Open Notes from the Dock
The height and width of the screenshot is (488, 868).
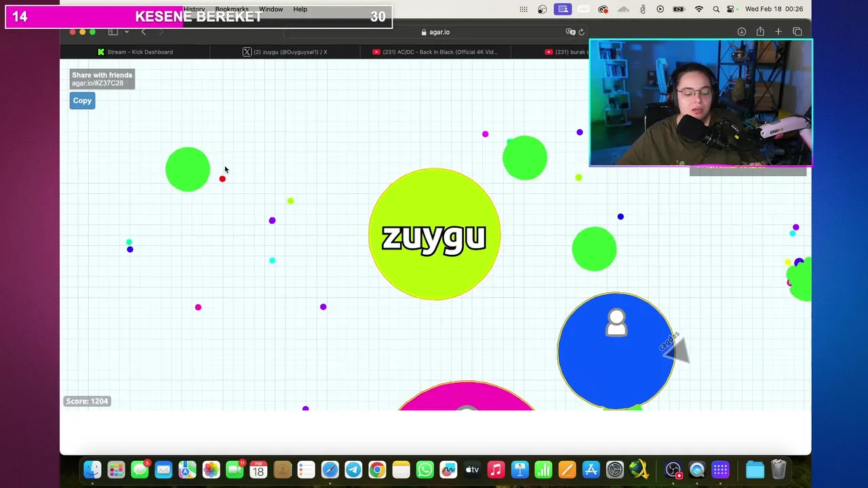click(401, 469)
